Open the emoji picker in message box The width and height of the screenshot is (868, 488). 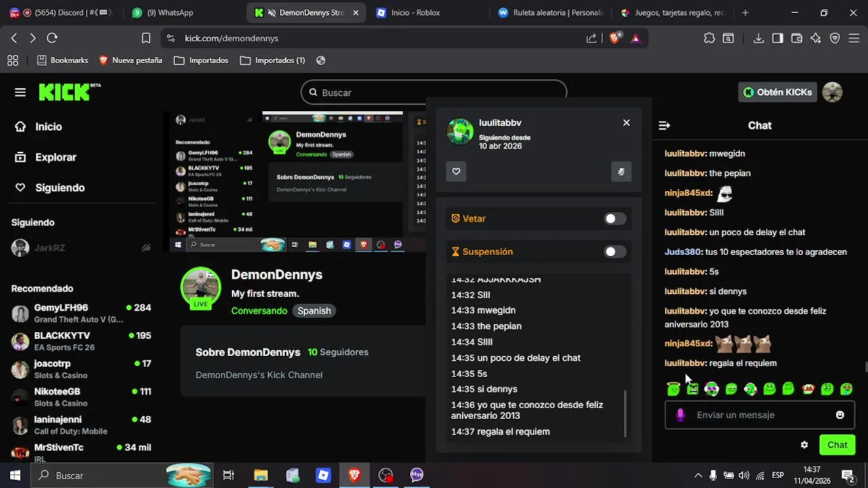pyautogui.click(x=840, y=415)
